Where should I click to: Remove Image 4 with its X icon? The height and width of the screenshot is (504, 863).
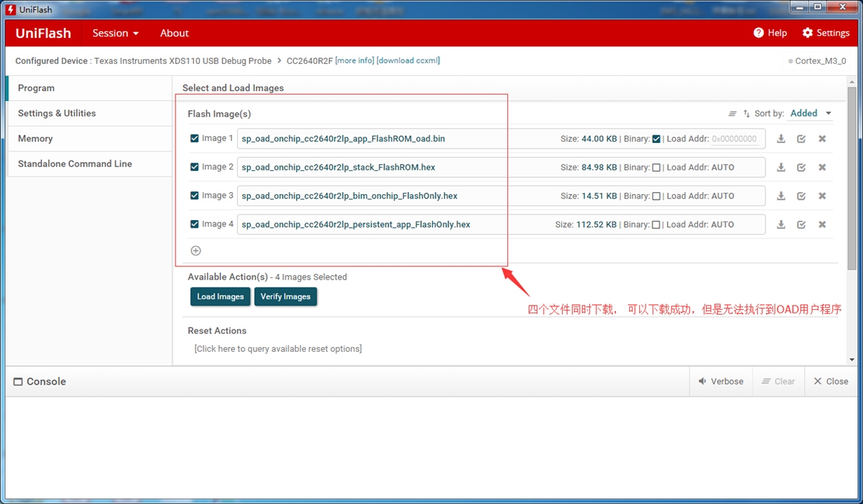[822, 225]
